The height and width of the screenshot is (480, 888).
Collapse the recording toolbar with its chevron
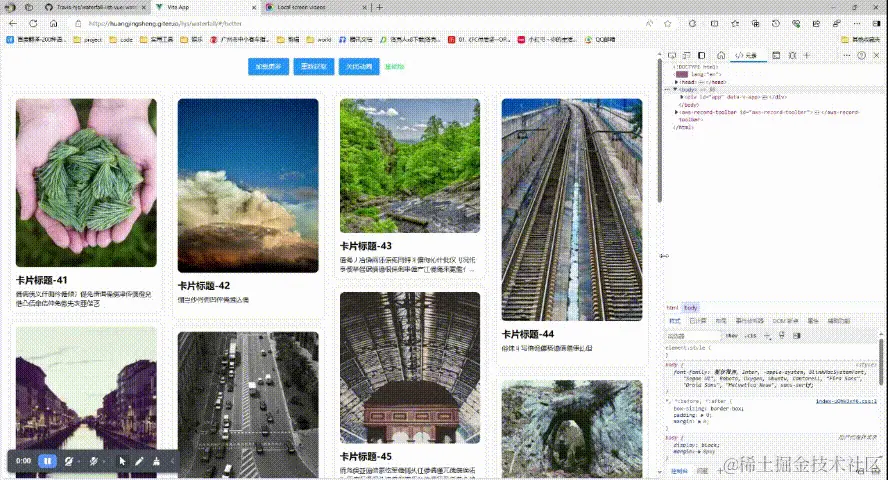[172, 461]
